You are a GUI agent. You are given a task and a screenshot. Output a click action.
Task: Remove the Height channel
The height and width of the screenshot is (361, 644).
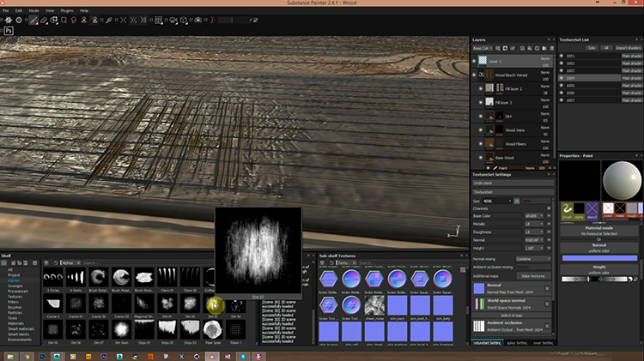coord(549,248)
